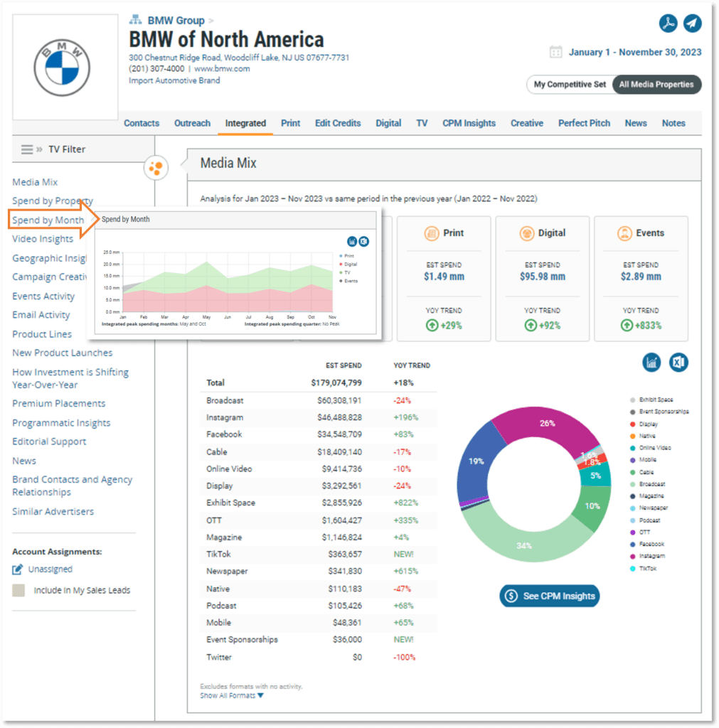Select My Competitive Set toggle
The width and height of the screenshot is (719, 728).
[x=570, y=85]
